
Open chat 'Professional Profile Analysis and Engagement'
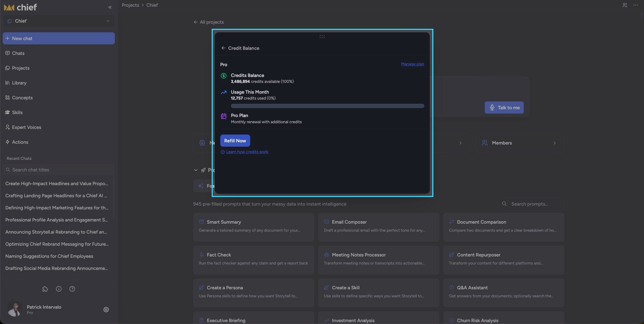click(x=56, y=220)
